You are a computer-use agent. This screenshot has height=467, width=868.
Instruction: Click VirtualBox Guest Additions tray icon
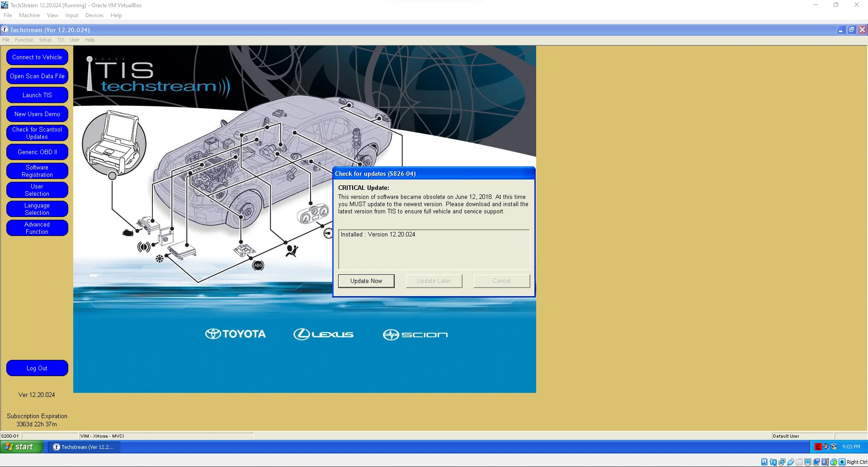[834, 447]
